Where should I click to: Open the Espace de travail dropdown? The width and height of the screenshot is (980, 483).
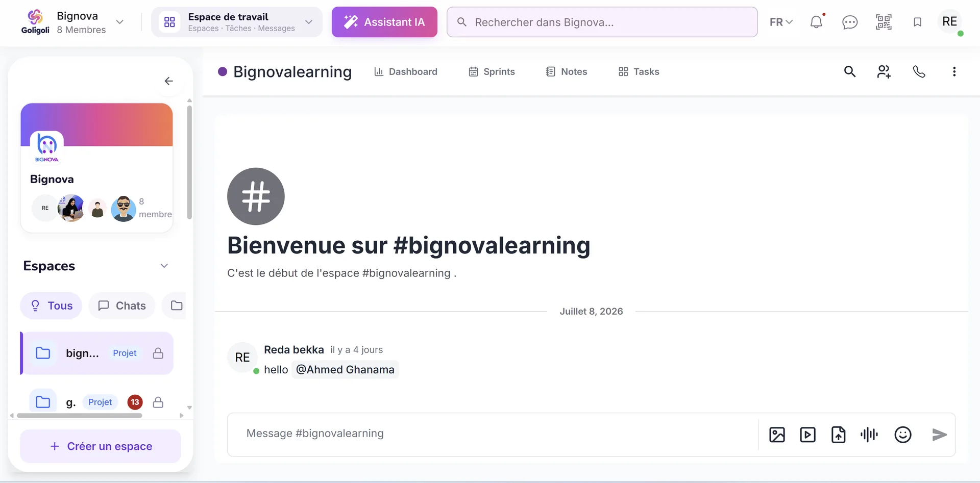pos(237,22)
